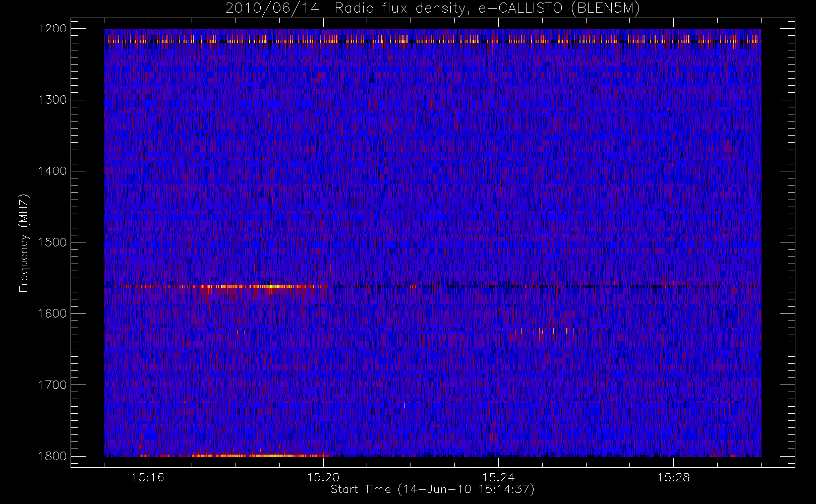The height and width of the screenshot is (504, 816).
Task: Click the 1700 frequency tick label
Action: click(x=52, y=385)
